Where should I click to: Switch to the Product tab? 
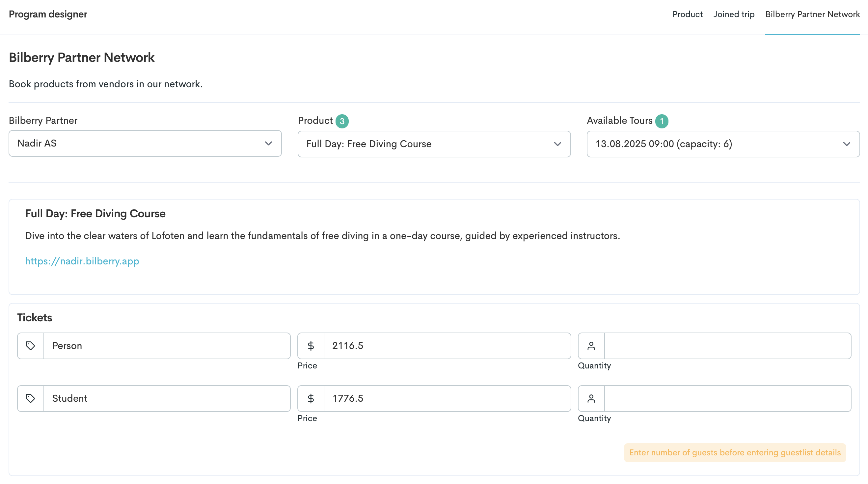click(x=688, y=14)
